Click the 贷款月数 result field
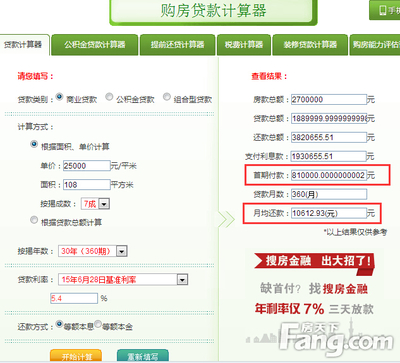The image size is (400, 363). pyautogui.click(x=329, y=194)
